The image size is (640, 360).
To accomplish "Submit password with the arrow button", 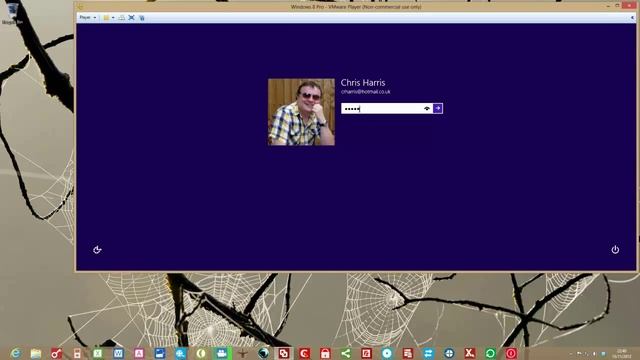I will [438, 108].
